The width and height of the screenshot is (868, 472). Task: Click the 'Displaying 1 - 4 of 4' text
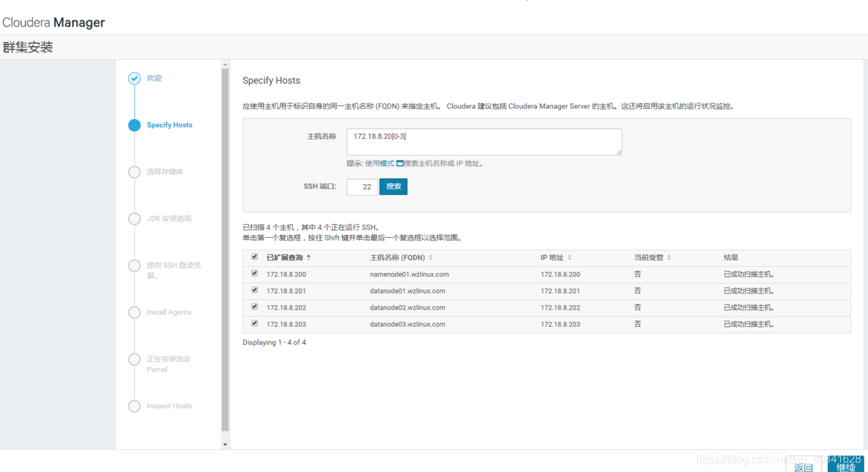(x=274, y=342)
